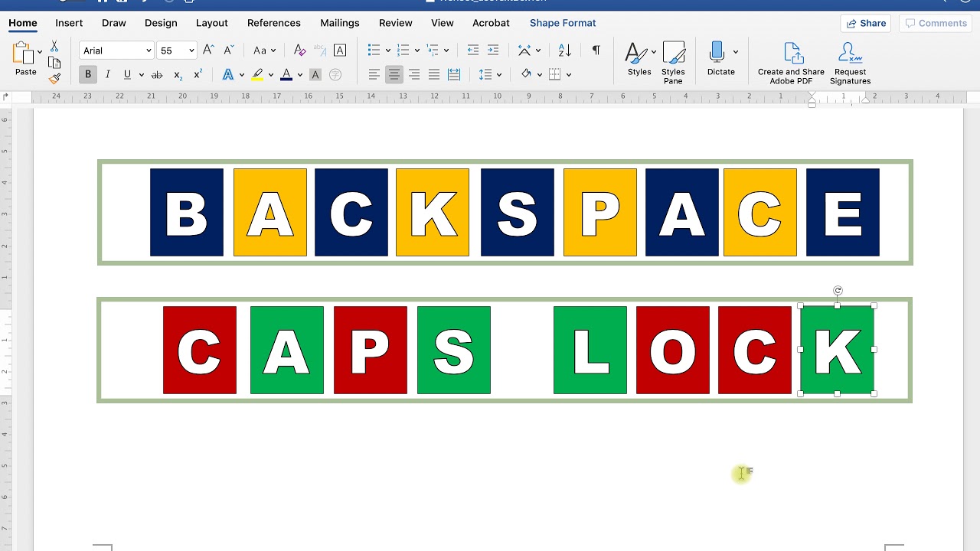Screen dimensions: 980x551
Task: Click the Paste button
Action: pyautogui.click(x=25, y=60)
